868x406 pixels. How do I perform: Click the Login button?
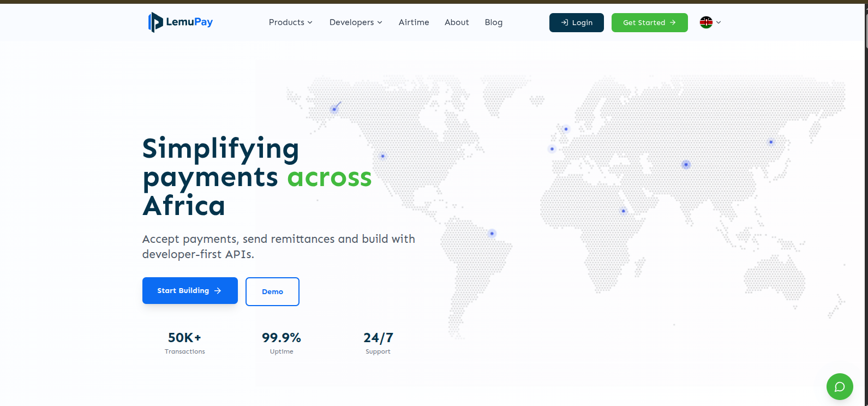pyautogui.click(x=576, y=22)
